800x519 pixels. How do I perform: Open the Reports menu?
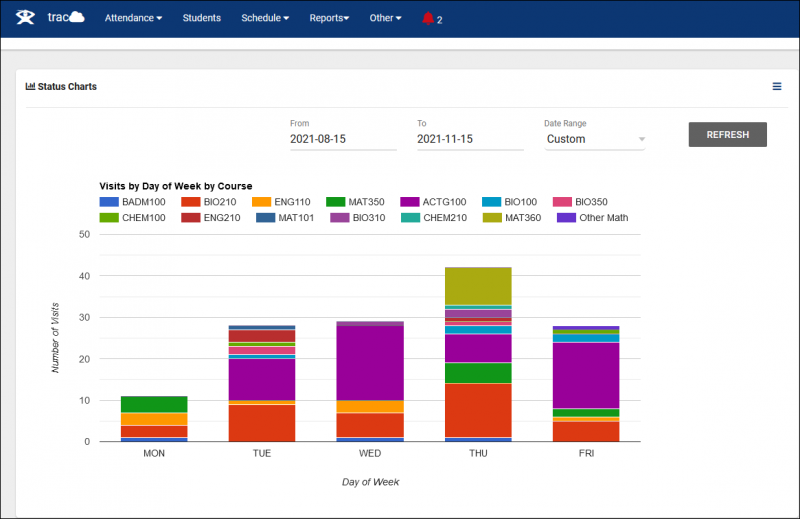click(329, 18)
